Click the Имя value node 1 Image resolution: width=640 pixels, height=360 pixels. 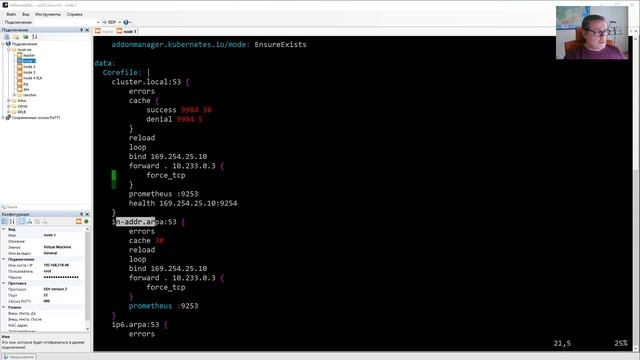(x=49, y=235)
